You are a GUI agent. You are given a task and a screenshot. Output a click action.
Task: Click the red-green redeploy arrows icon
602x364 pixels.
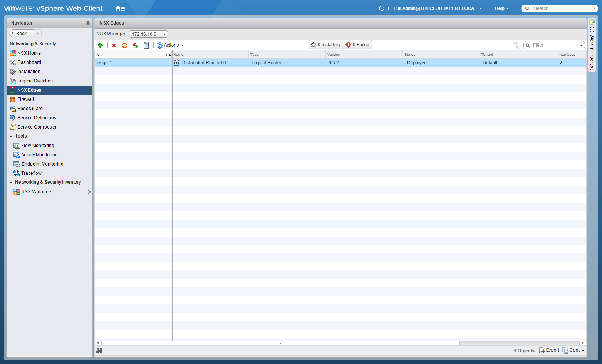(x=136, y=45)
